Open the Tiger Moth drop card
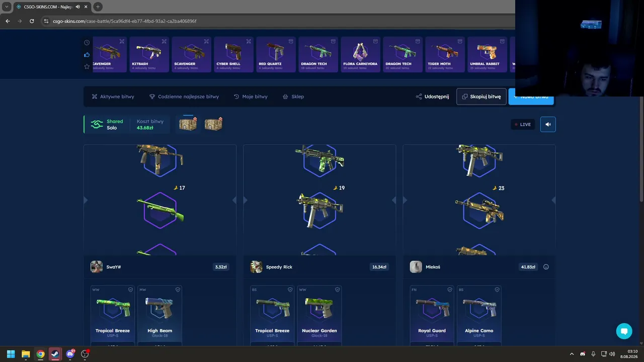Screen dimensions: 644x362 click(x=445, y=54)
